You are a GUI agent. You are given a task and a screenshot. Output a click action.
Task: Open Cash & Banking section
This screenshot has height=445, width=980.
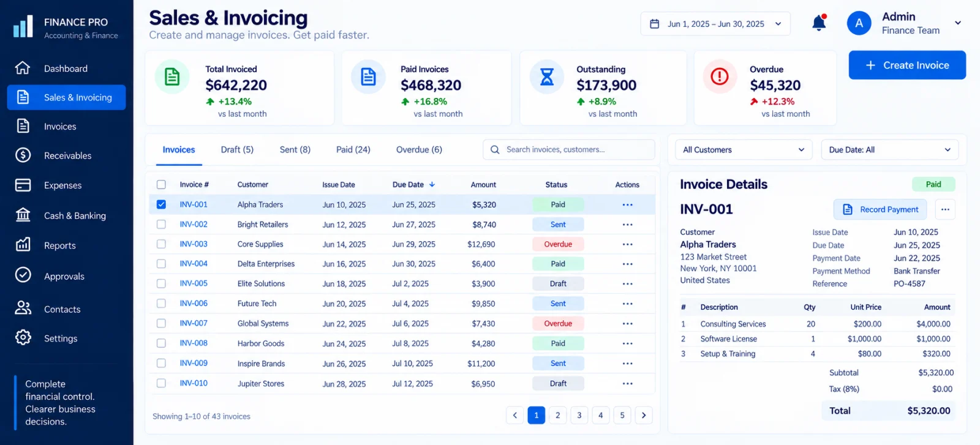(66, 215)
